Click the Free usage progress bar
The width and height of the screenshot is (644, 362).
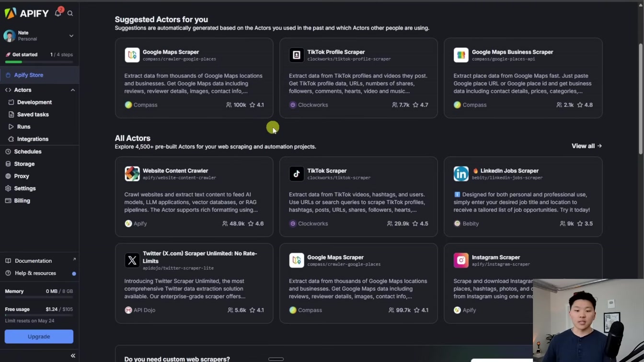click(39, 315)
